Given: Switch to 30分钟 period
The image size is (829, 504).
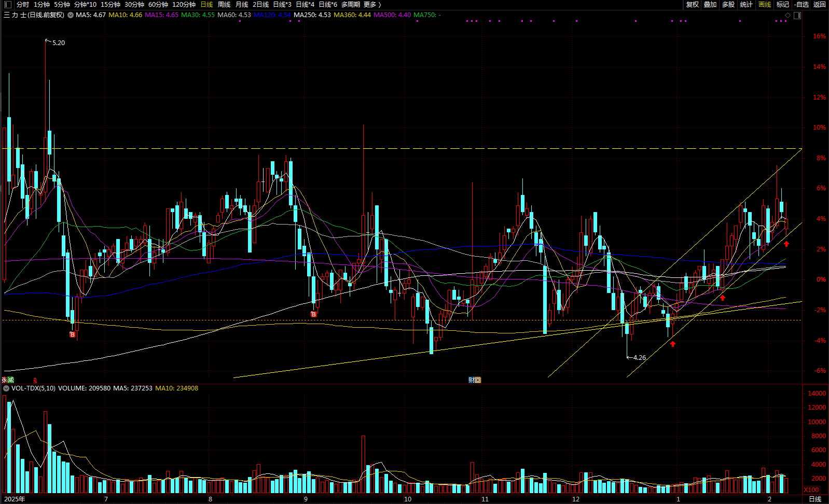Looking at the screenshot, I should [x=134, y=4].
